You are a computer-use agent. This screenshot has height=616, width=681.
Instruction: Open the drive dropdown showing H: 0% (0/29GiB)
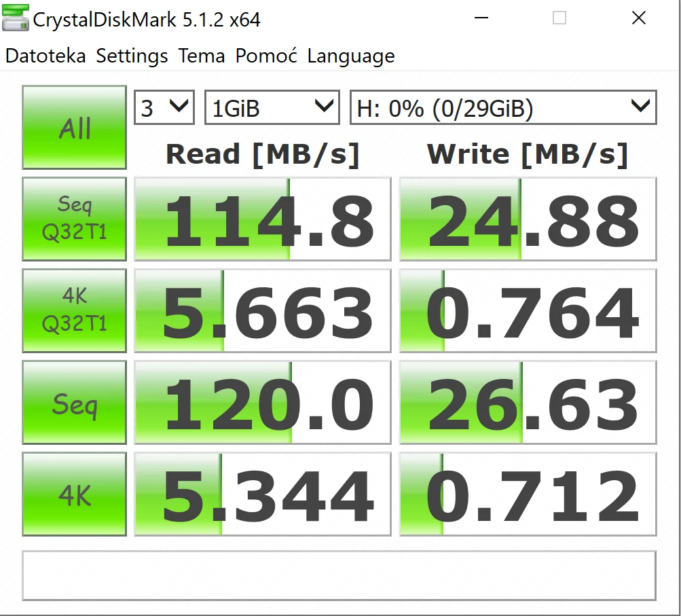(503, 108)
